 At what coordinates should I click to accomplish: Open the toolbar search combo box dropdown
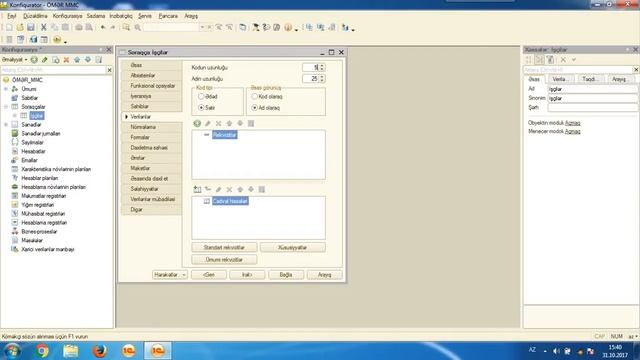202,27
